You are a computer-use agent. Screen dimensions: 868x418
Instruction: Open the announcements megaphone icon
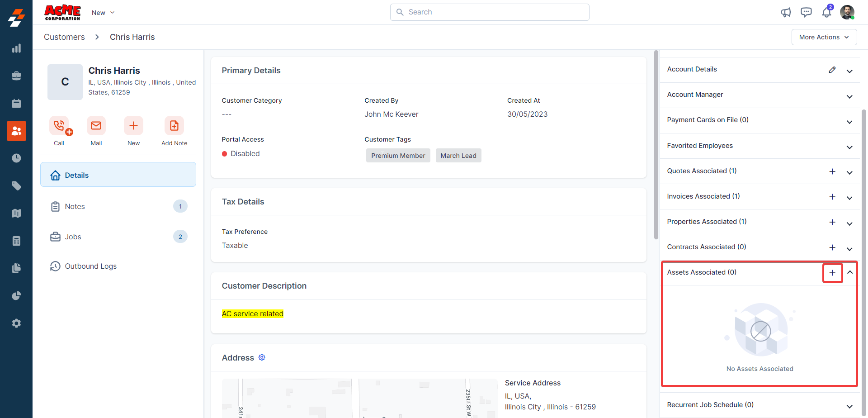pos(786,12)
